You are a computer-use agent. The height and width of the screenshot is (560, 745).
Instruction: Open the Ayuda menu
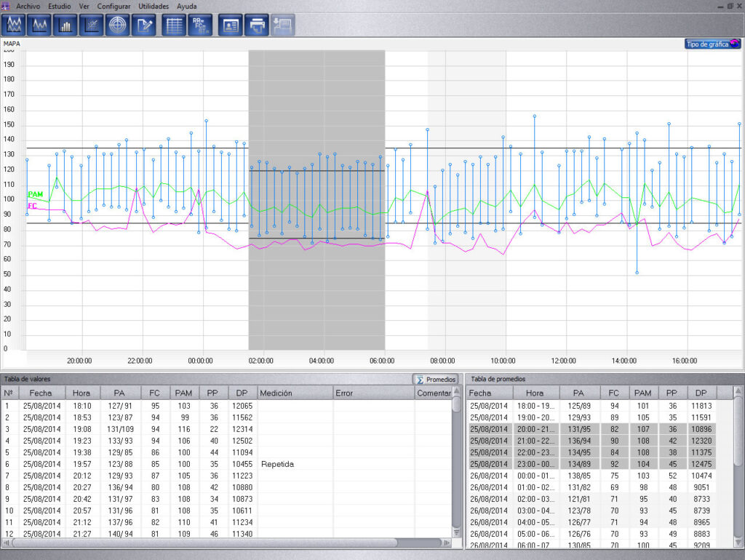pos(187,6)
